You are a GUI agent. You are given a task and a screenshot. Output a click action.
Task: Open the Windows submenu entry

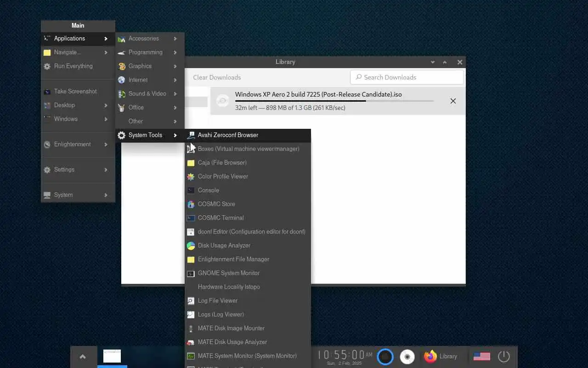point(78,119)
